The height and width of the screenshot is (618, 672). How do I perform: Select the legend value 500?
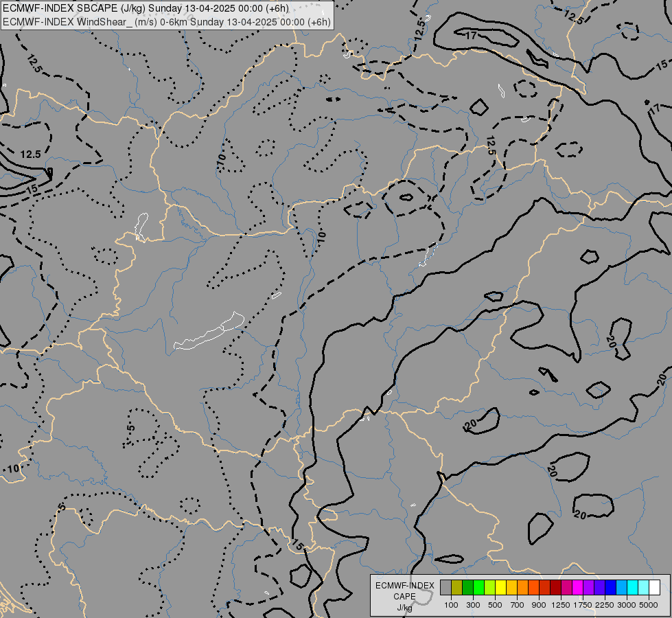(495, 605)
